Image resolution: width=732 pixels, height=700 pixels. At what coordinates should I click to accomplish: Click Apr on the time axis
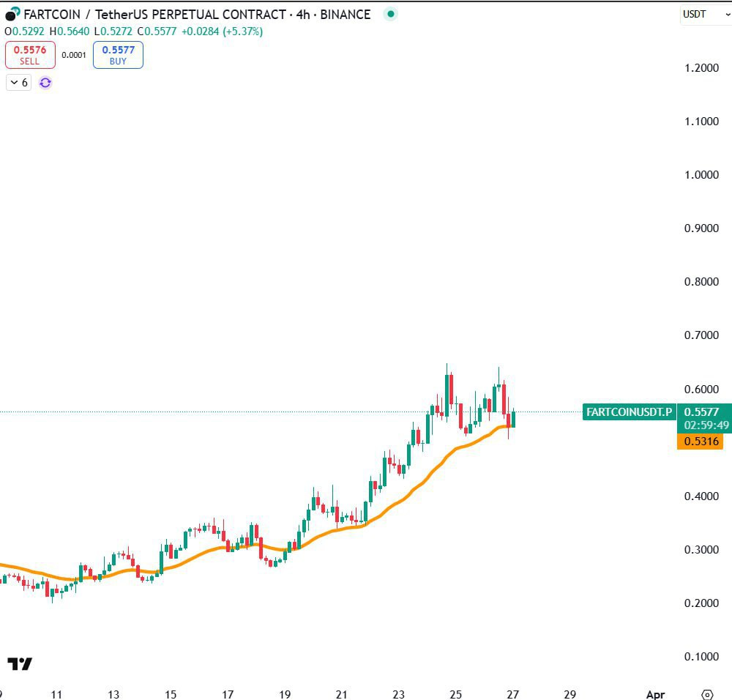tap(655, 694)
